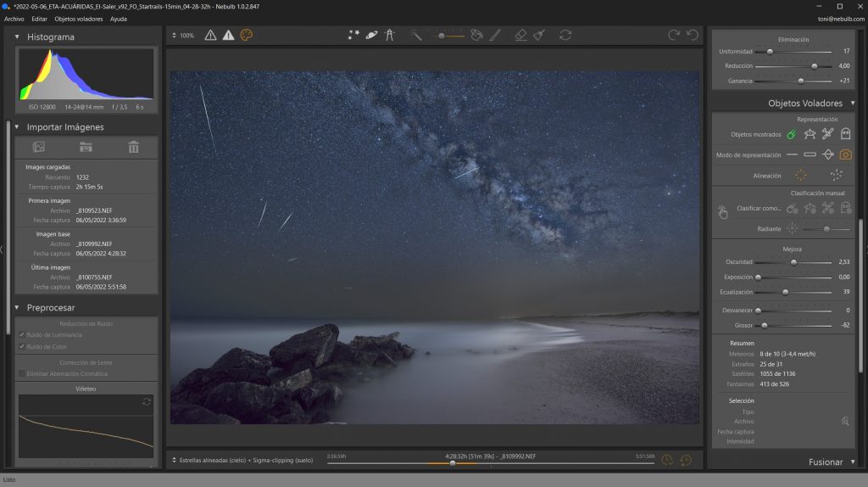This screenshot has height=487, width=868.
Task: Click the timeline bar at 4:28:32h
Action: pyautogui.click(x=453, y=463)
